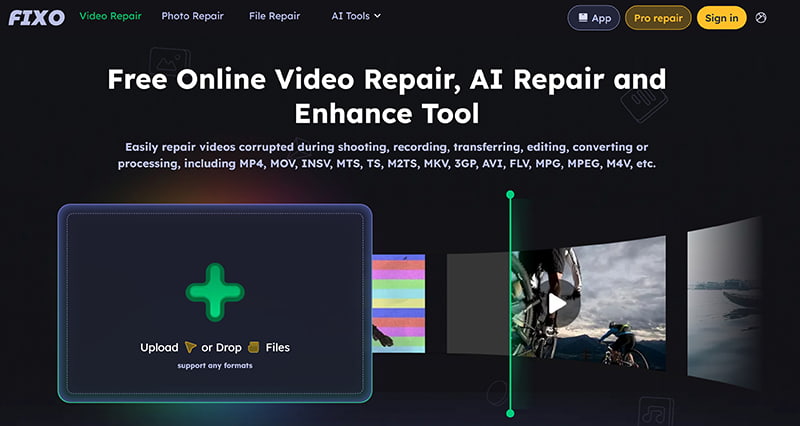Viewport: 800px width, 426px height.
Task: Click the green plus upload icon
Action: 215,292
